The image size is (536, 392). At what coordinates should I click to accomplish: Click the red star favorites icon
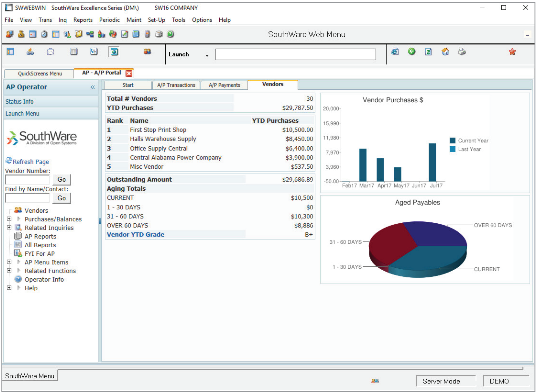(x=512, y=51)
